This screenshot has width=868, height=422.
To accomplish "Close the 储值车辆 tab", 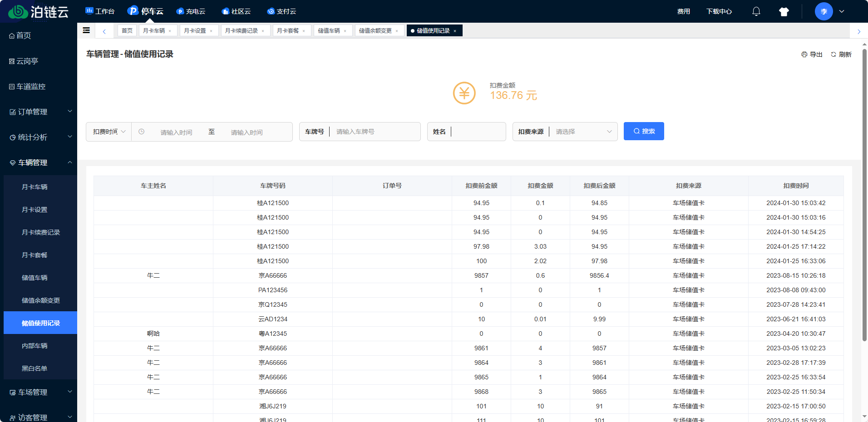I will (345, 31).
